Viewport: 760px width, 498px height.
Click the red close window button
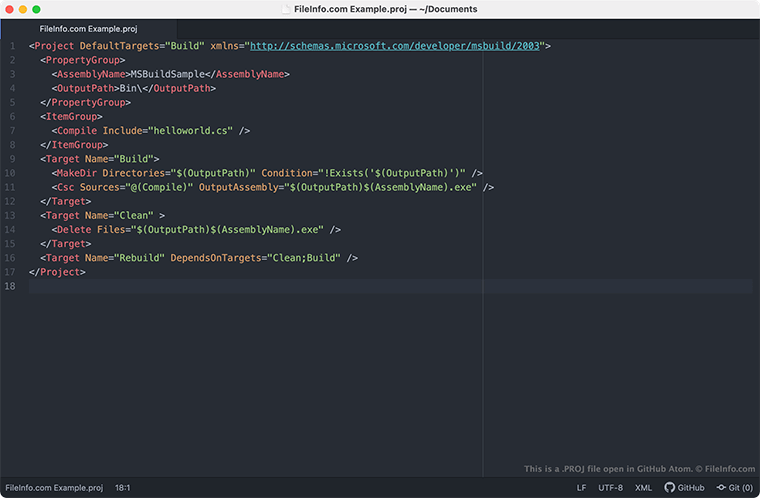[x=11, y=9]
